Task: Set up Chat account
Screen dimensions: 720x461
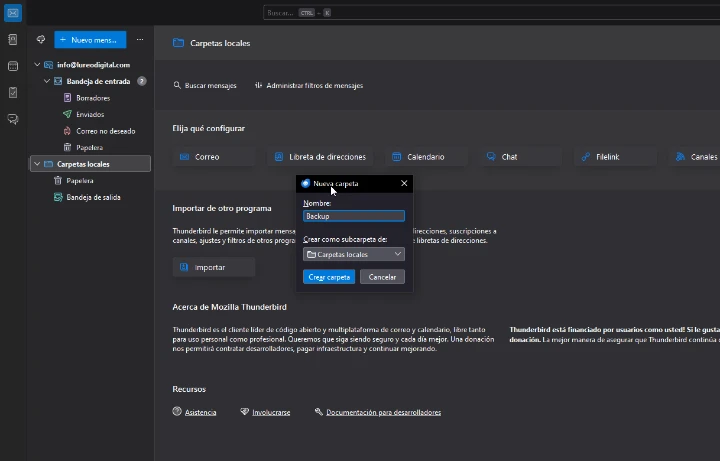Action: click(521, 157)
